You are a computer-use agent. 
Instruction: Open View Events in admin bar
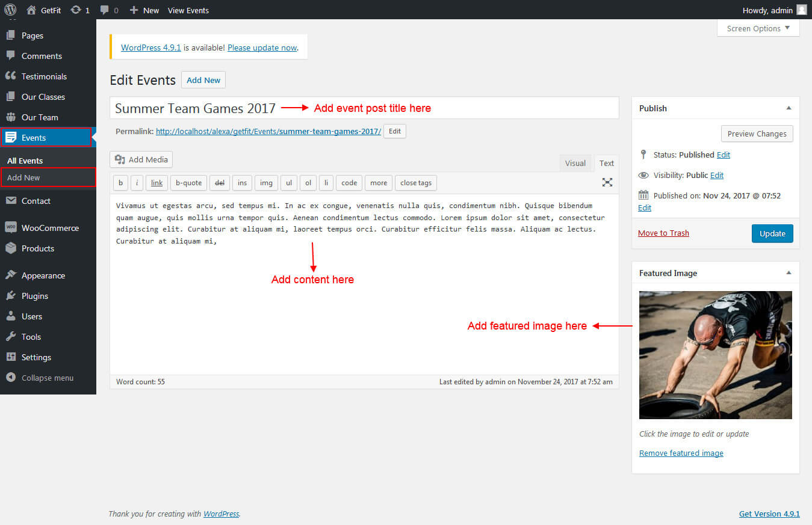[188, 10]
